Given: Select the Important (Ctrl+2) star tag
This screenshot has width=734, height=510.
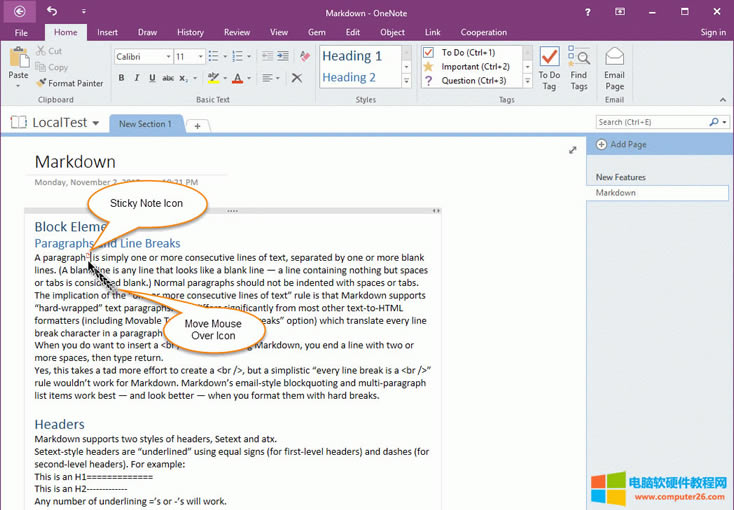Looking at the screenshot, I should point(429,66).
